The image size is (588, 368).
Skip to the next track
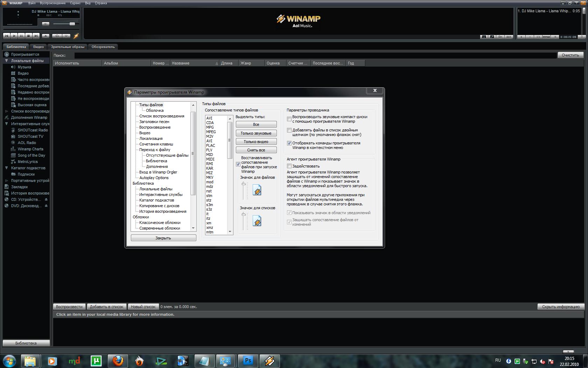[36, 36]
